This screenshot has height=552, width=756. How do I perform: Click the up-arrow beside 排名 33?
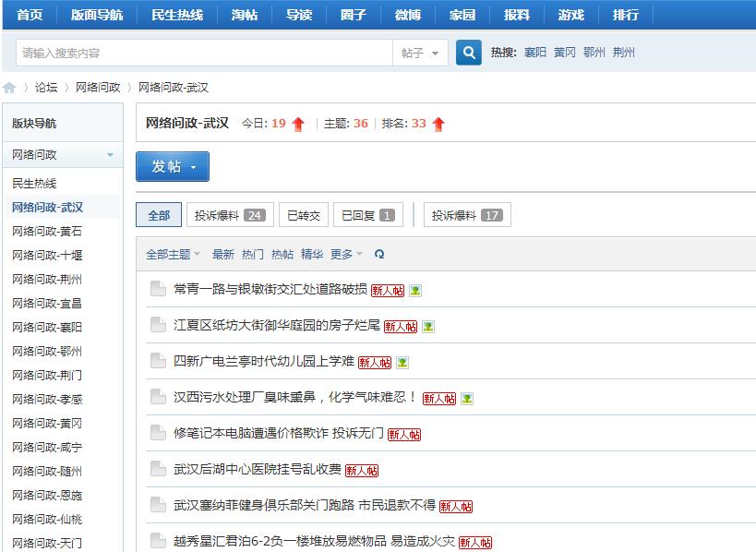point(438,123)
